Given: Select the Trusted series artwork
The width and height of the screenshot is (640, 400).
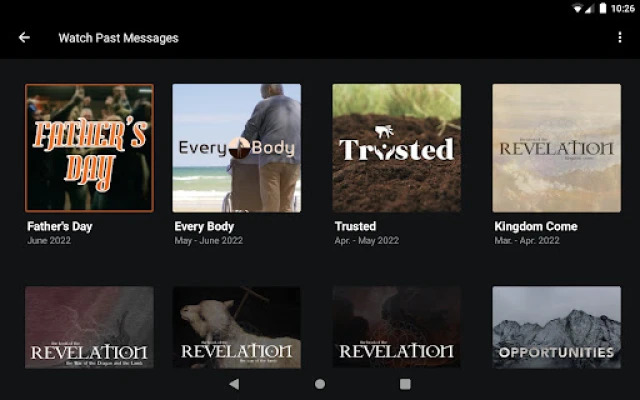Looking at the screenshot, I should coord(396,148).
